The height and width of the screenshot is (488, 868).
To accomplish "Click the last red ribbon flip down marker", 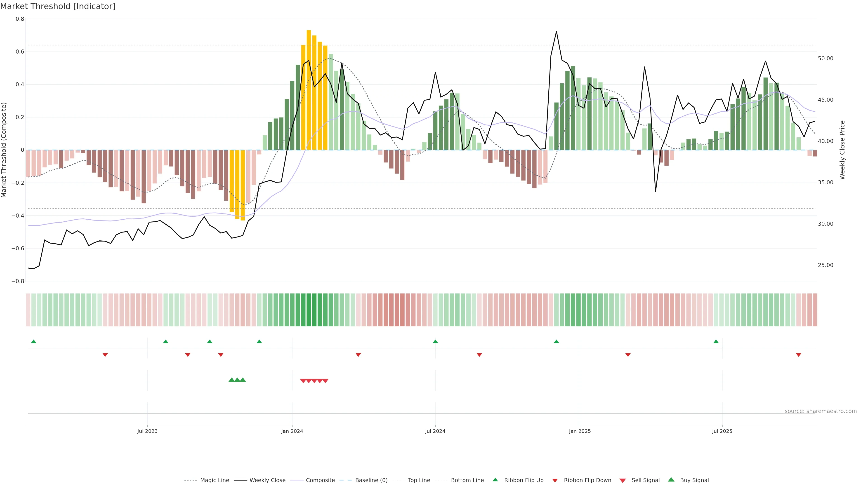I will pyautogui.click(x=798, y=355).
